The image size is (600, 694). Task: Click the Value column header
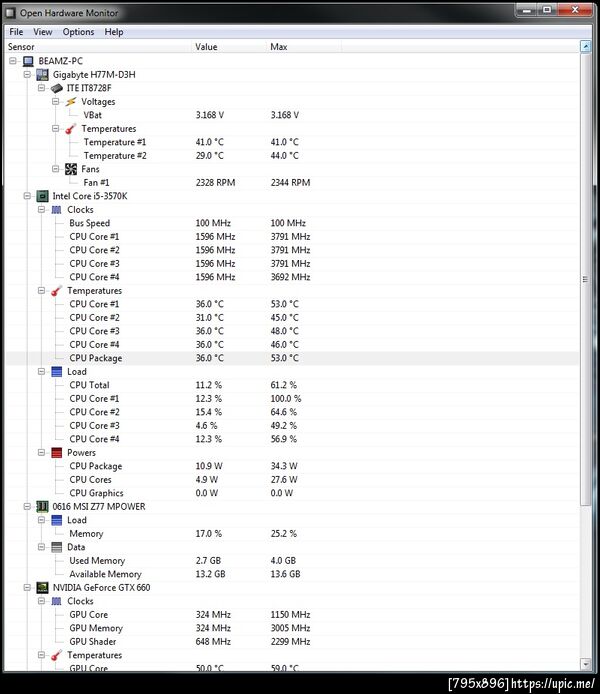(206, 47)
